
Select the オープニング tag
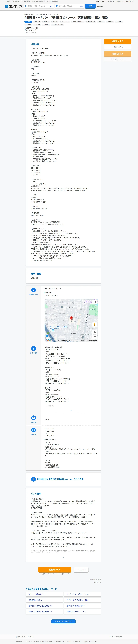64,22
